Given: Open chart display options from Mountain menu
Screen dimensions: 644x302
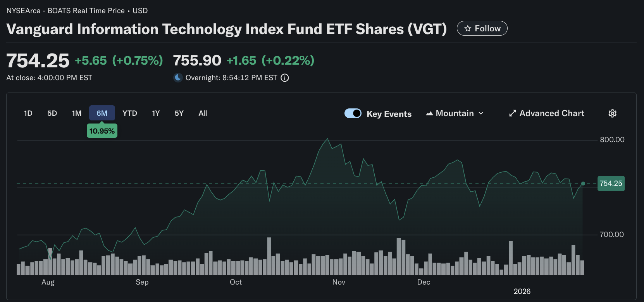Looking at the screenshot, I should pyautogui.click(x=455, y=113).
